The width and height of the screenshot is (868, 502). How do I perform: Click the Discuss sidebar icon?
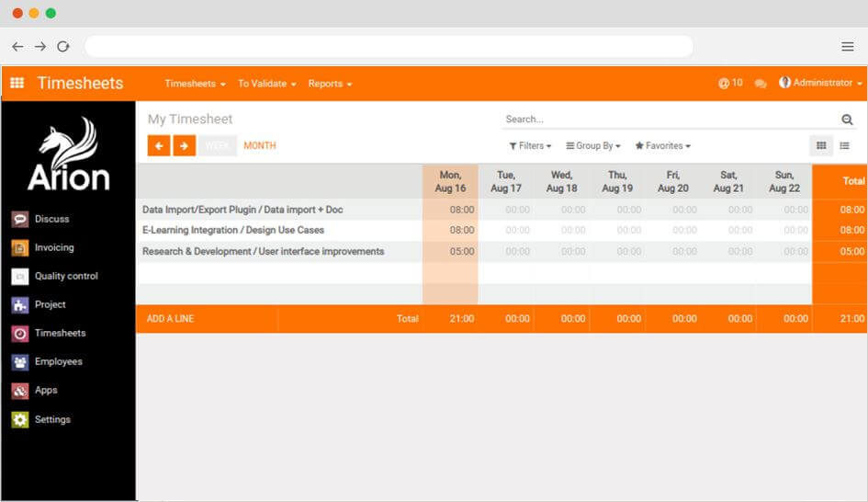[x=20, y=219]
